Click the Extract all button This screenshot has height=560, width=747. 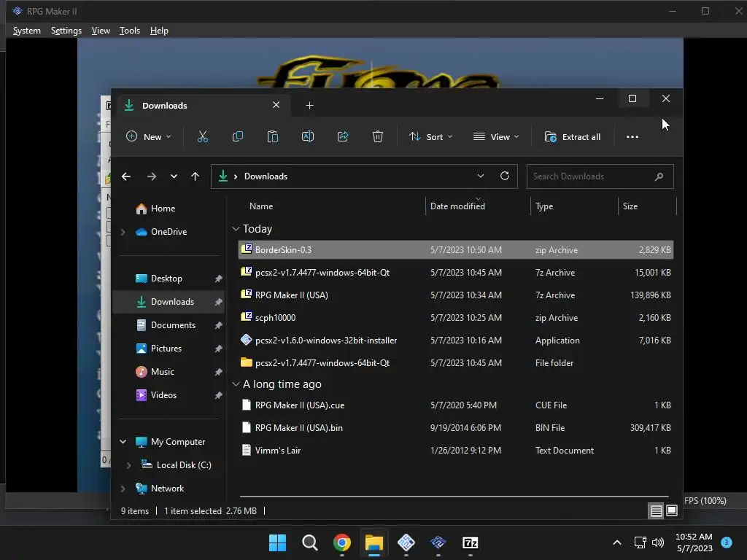click(x=573, y=137)
